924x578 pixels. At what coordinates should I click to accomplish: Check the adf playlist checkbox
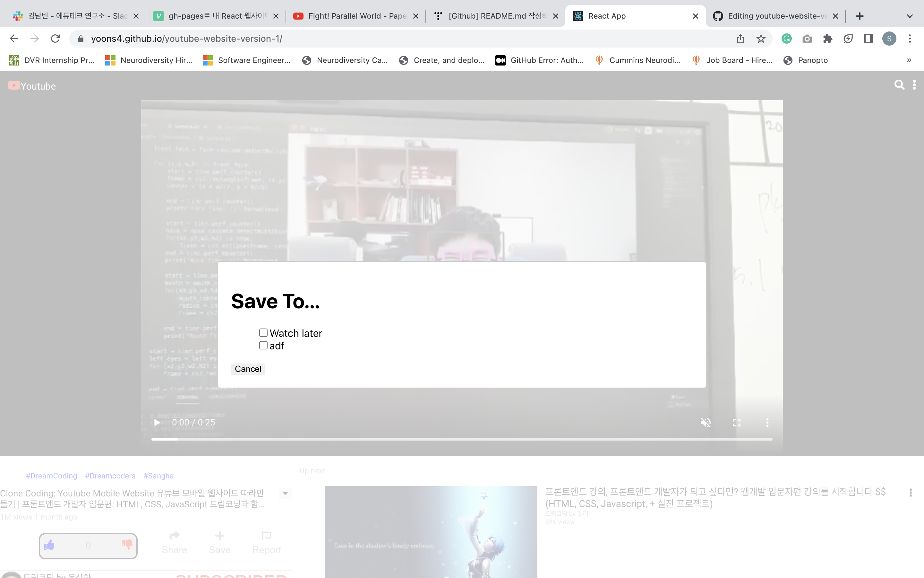(263, 345)
